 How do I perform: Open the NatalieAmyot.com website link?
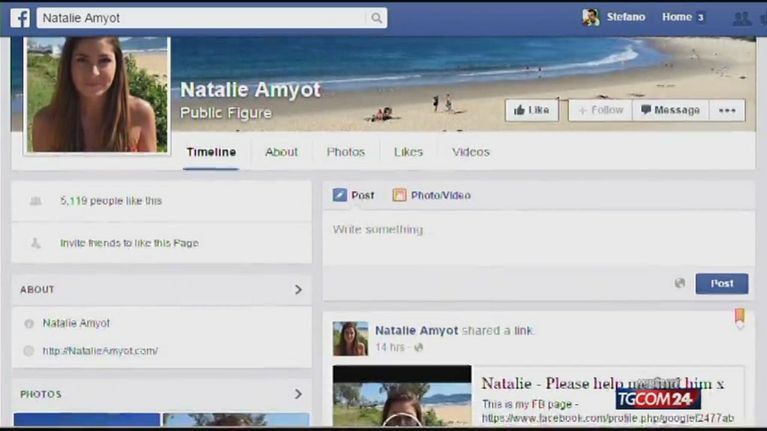pyautogui.click(x=100, y=351)
